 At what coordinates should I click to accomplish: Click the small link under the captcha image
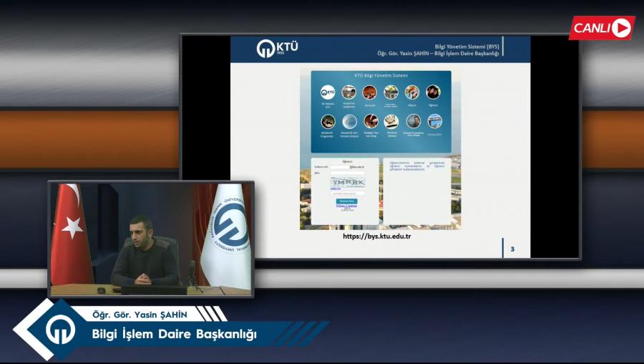(335, 188)
